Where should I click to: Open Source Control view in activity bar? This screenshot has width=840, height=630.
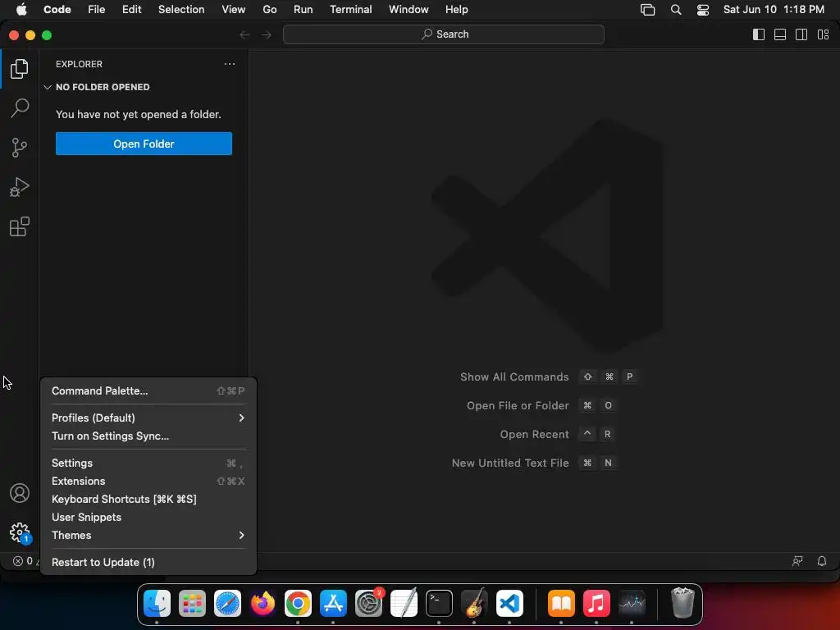coord(20,148)
